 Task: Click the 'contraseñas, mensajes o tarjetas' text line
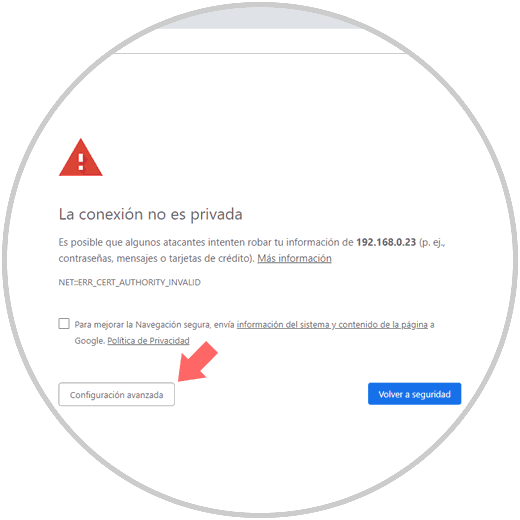[x=157, y=259]
